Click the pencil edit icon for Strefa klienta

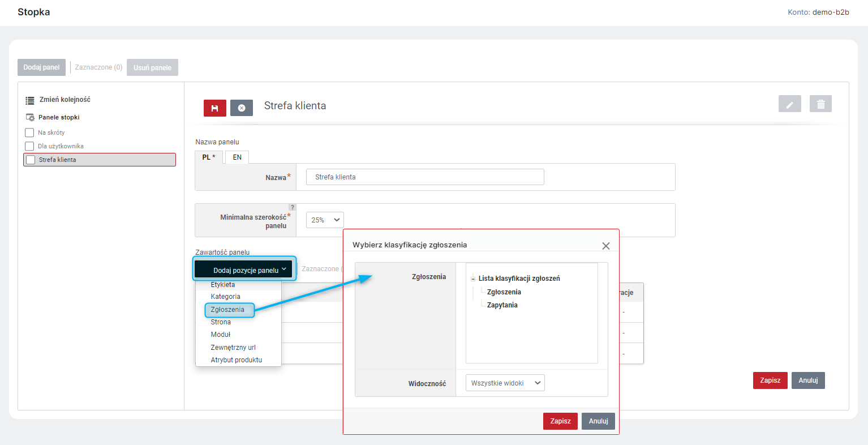tap(790, 104)
